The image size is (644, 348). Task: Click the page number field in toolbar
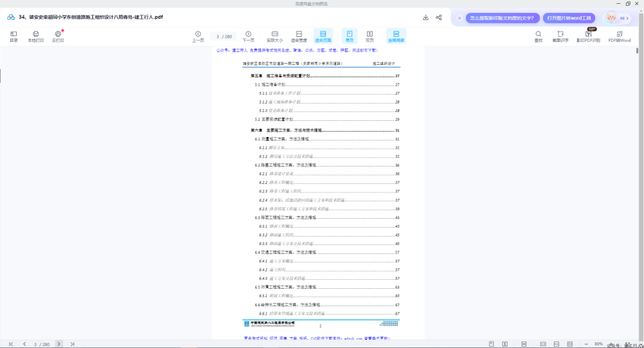224,37
